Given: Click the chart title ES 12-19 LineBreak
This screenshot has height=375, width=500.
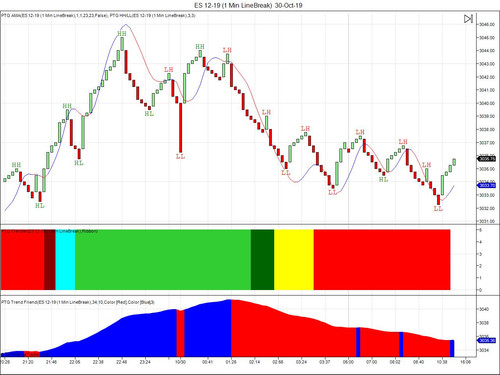Looking at the screenshot, I should point(248,5).
